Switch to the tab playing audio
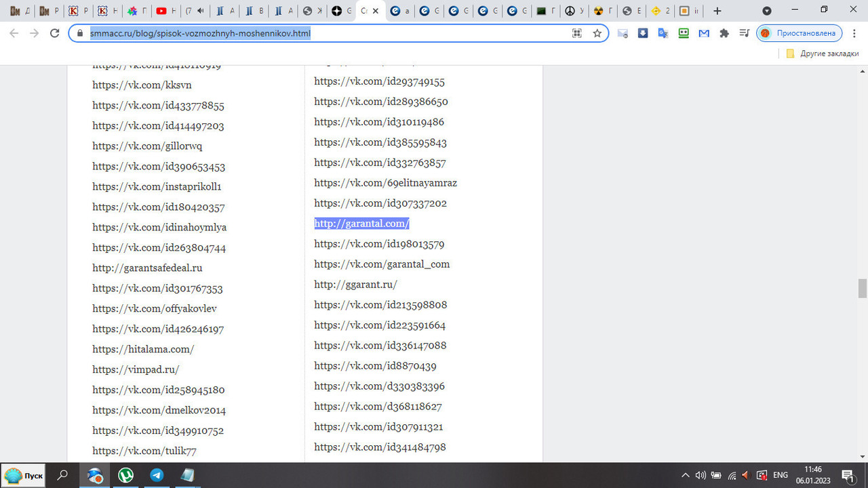 [195, 11]
